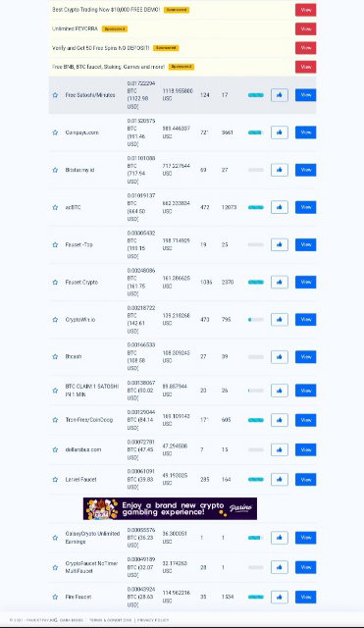
Task: Hit thumbs-up on the Faucet Crypto row
Action: (x=280, y=282)
